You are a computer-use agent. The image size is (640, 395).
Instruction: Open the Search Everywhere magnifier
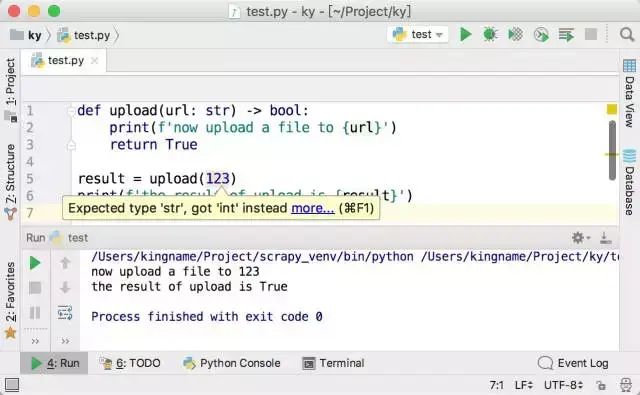627,35
